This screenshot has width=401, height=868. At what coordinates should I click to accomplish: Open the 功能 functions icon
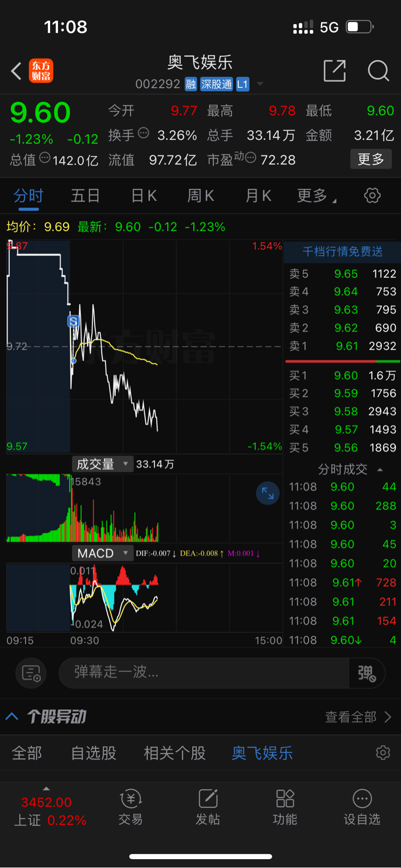(x=285, y=807)
